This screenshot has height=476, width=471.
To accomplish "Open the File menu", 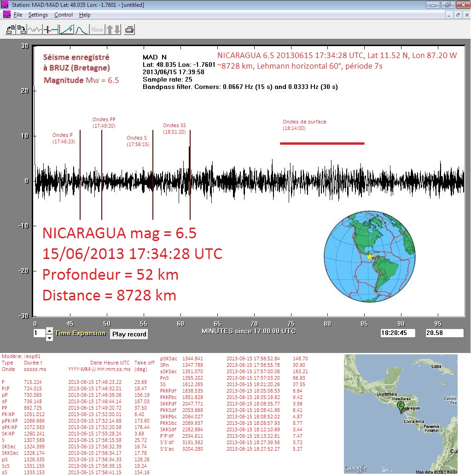I will click(18, 15).
